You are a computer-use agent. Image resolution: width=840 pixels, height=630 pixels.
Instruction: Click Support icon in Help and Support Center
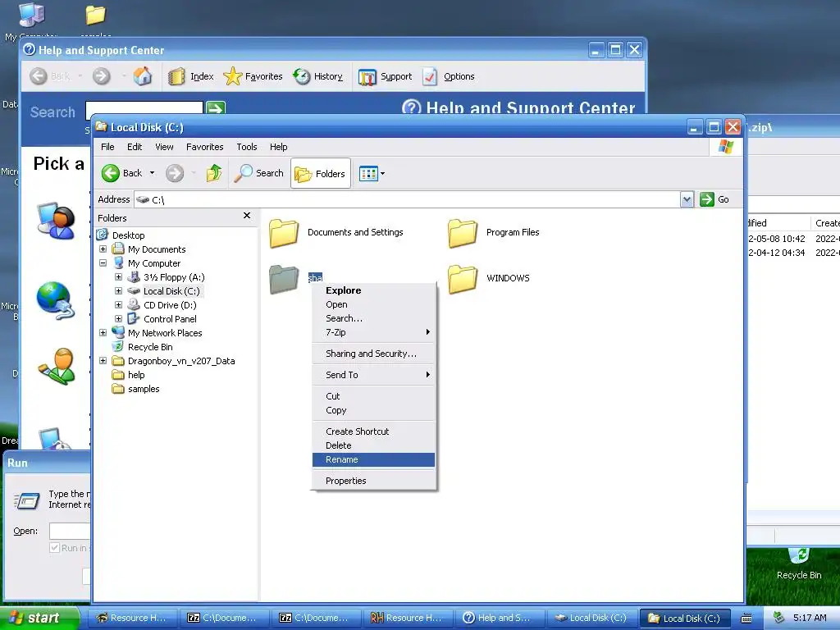pos(367,77)
